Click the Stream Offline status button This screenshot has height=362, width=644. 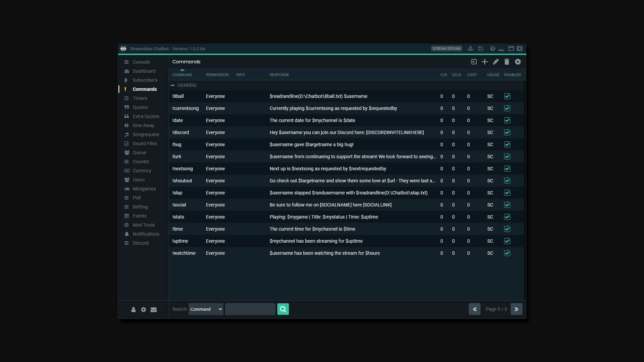[x=446, y=49]
